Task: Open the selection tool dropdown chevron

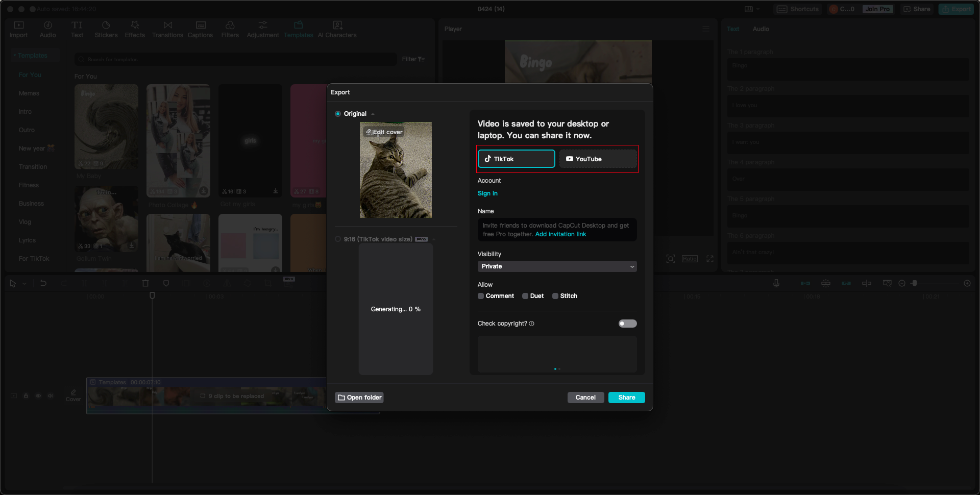Action: [x=24, y=283]
